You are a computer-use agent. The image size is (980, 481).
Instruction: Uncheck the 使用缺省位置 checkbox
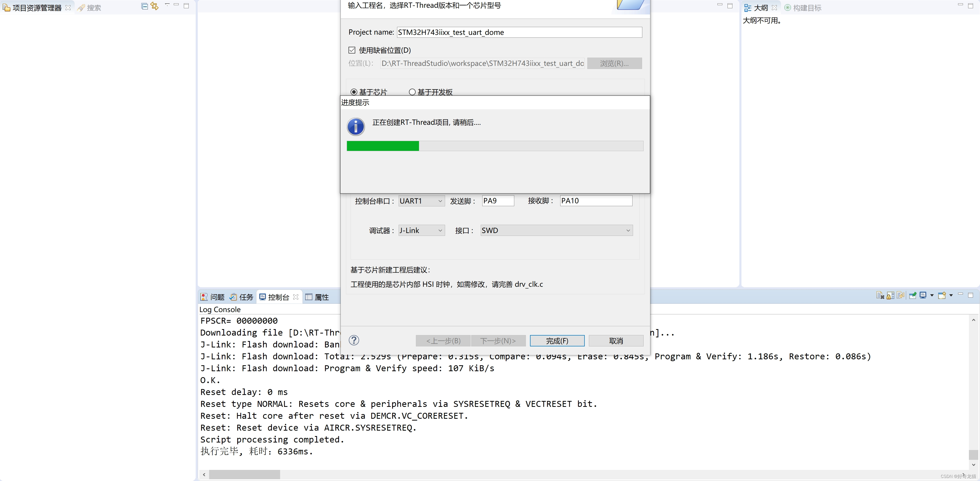352,50
